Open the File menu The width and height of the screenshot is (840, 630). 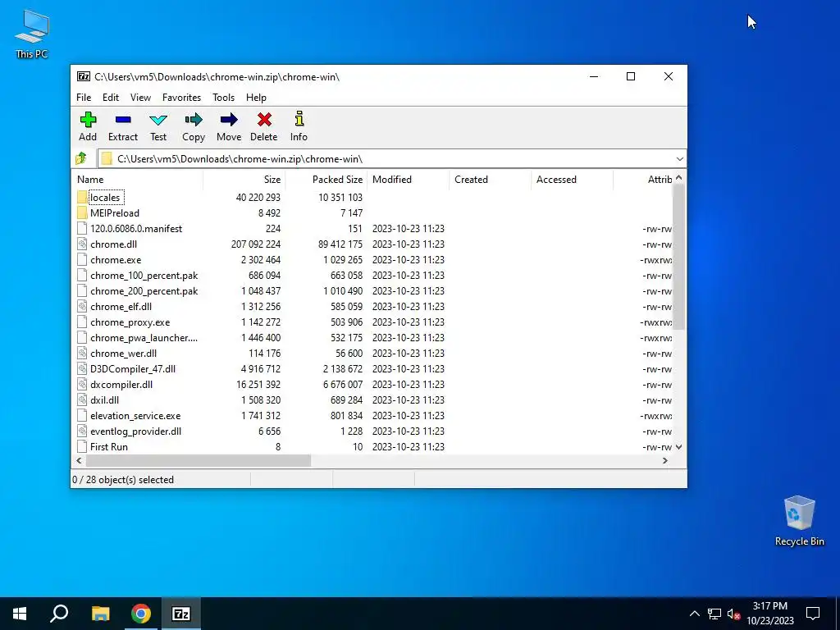click(84, 98)
